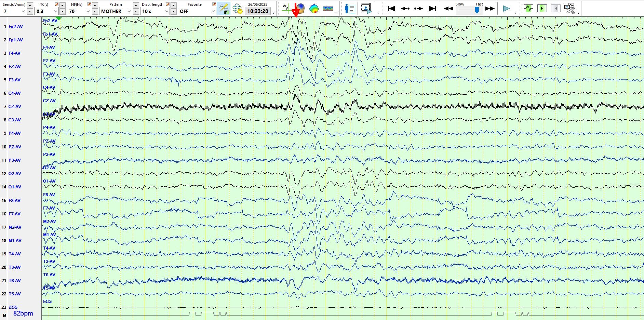Click the gray page-back icon
The height and width of the screenshot is (320, 644).
pos(556,8)
